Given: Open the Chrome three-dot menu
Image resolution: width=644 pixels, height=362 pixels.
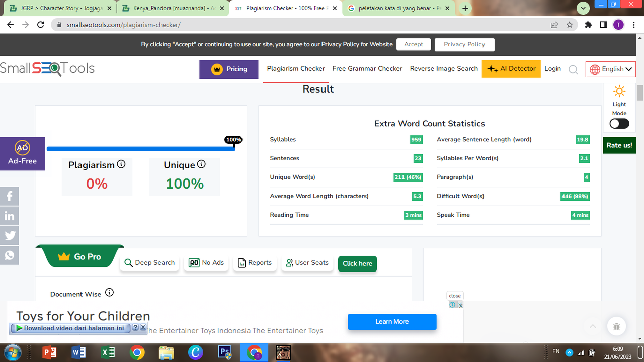Looking at the screenshot, I should click(x=633, y=25).
